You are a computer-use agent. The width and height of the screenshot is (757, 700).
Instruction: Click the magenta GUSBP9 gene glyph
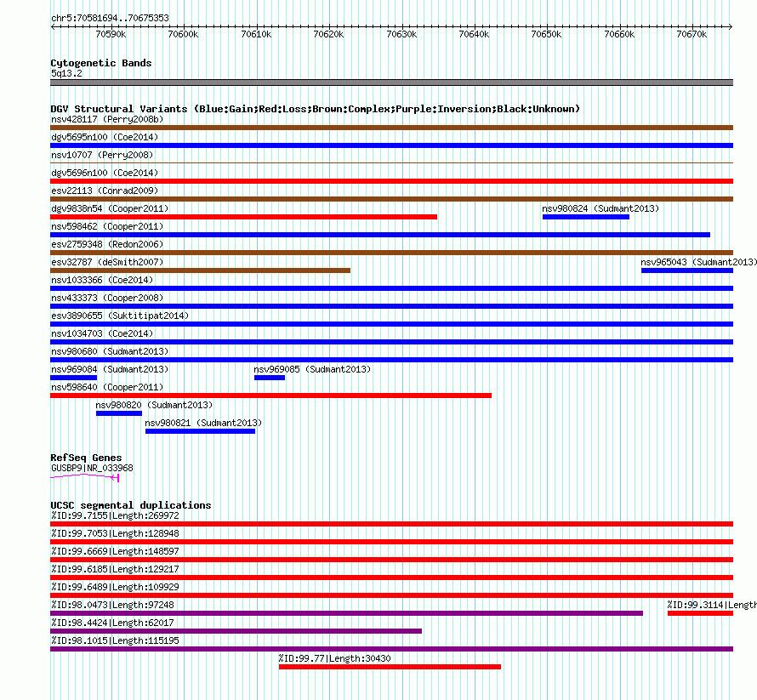84,477
